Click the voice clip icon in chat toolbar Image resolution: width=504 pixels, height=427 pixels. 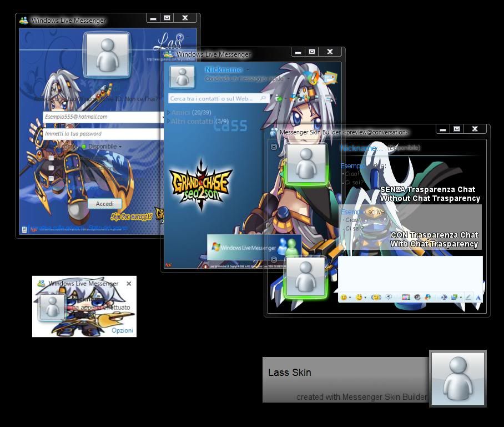coord(389,297)
